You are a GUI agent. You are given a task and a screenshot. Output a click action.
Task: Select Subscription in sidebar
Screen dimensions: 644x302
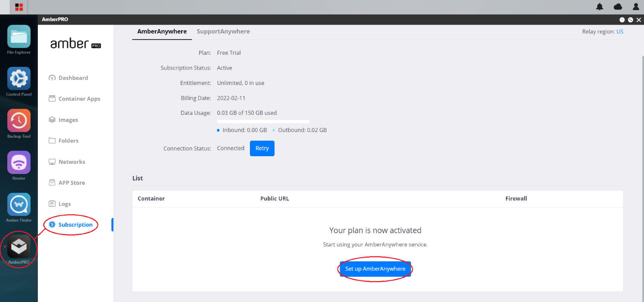76,225
